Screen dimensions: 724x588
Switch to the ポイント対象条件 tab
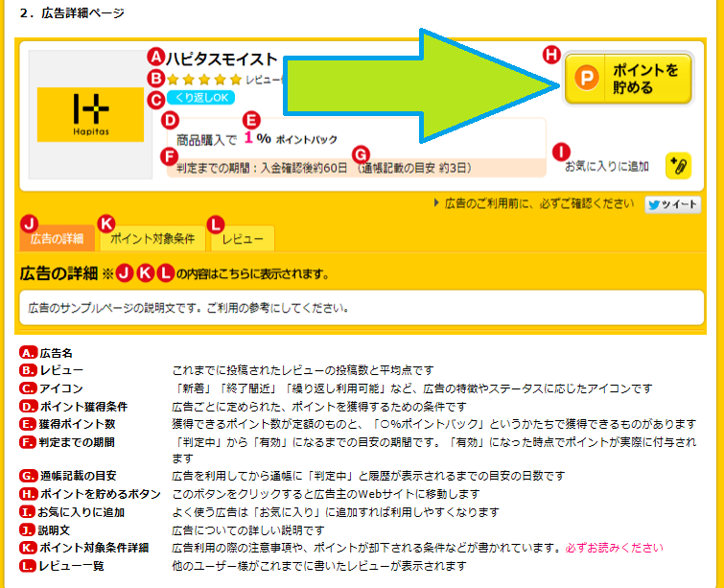coord(152,238)
